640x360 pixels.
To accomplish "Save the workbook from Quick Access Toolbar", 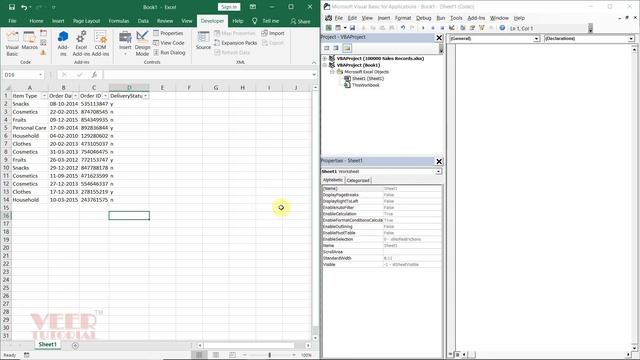I will coord(12,7).
